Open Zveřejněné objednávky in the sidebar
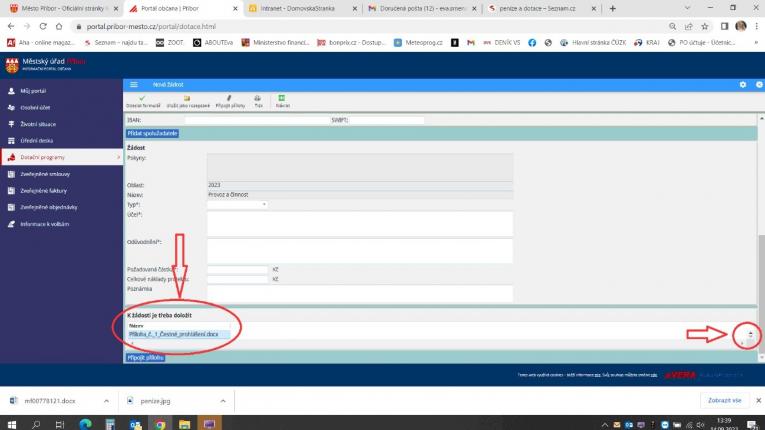 pos(49,207)
